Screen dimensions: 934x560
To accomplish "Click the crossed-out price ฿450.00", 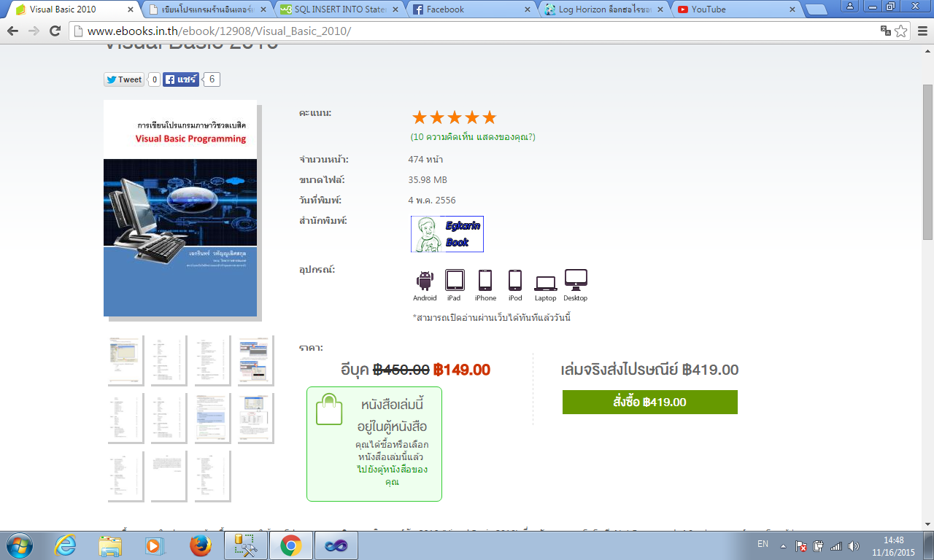I will (401, 370).
